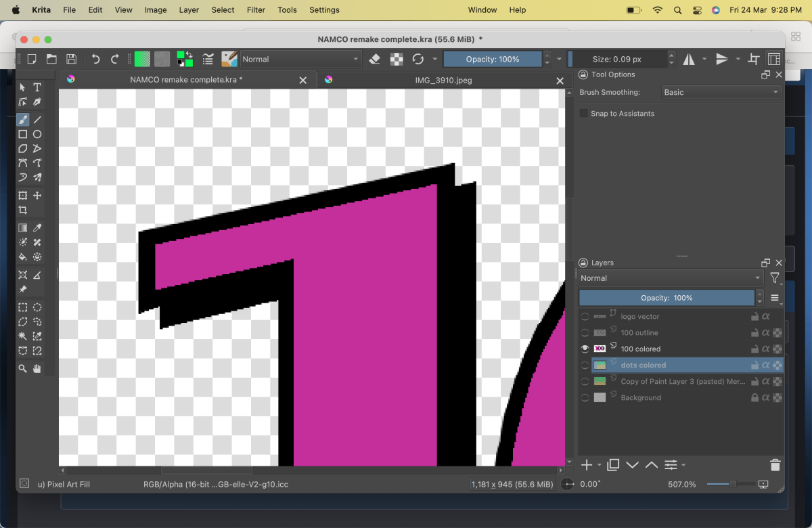Open the Layers panel options menu
Viewport: 812px width, 528px height.
(775, 298)
